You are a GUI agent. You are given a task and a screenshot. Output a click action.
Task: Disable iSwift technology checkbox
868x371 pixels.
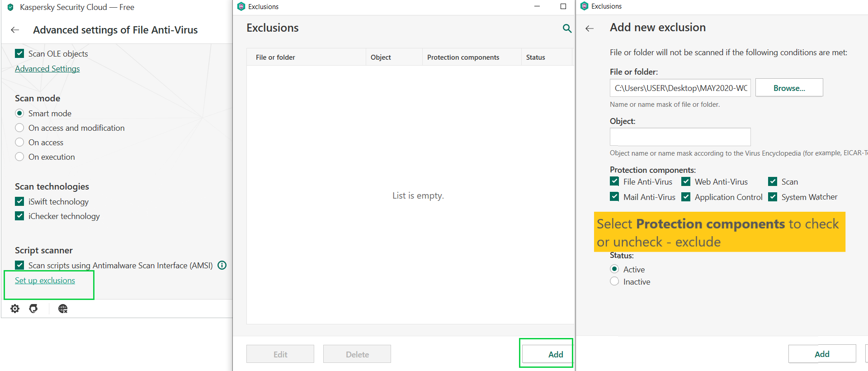point(19,201)
